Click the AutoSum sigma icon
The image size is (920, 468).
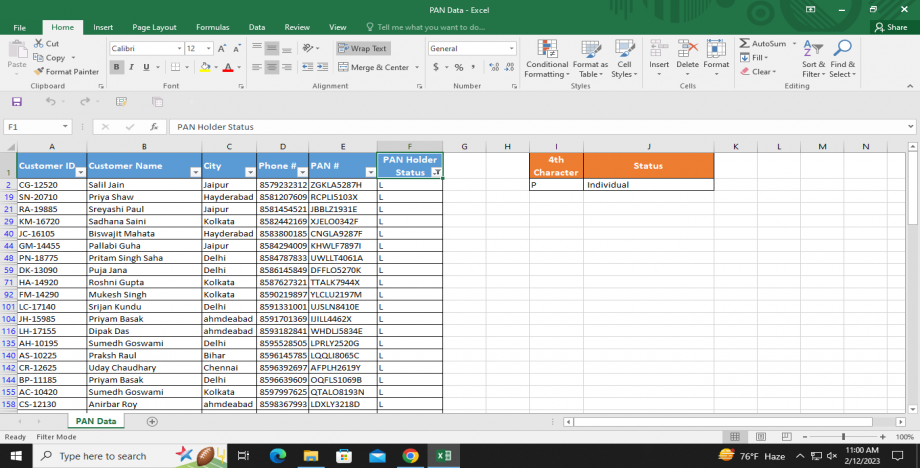click(745, 44)
